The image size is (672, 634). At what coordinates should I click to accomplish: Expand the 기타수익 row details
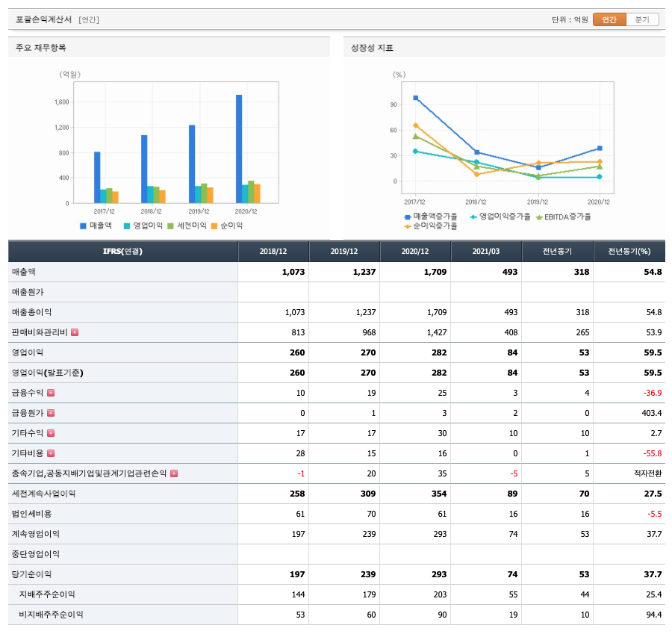coord(51,433)
